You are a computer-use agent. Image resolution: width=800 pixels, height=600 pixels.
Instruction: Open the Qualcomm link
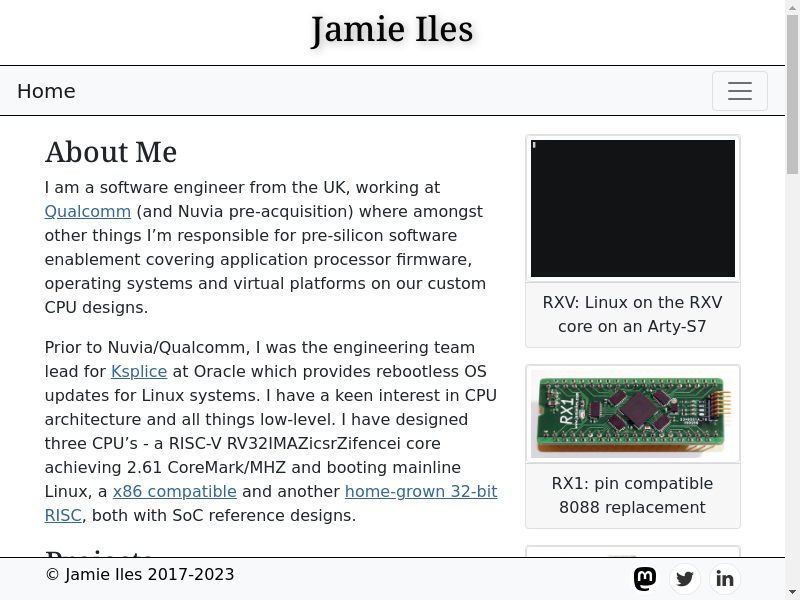88,211
